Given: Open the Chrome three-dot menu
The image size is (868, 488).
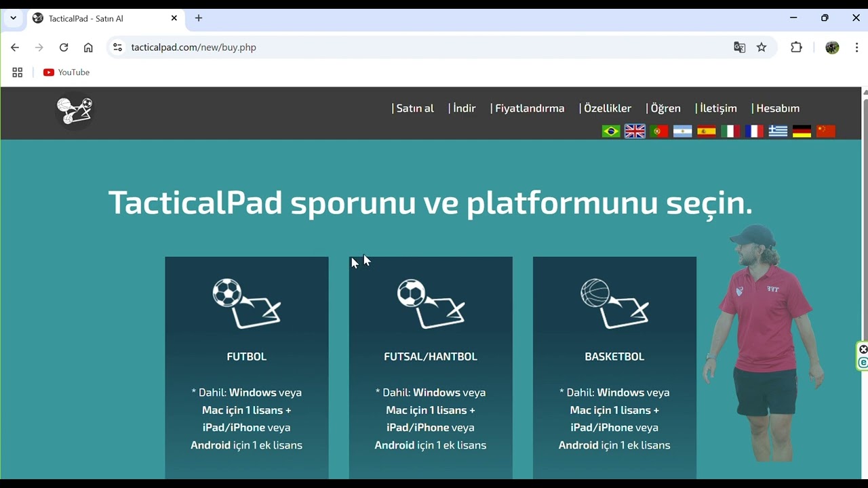Looking at the screenshot, I should pos(857,47).
